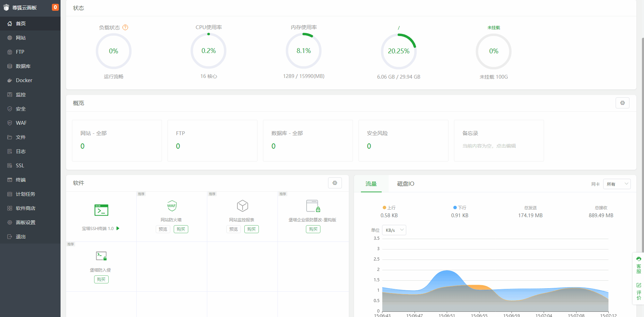
Task: Click the help question mark next to 负载状态
Action: coord(125,27)
